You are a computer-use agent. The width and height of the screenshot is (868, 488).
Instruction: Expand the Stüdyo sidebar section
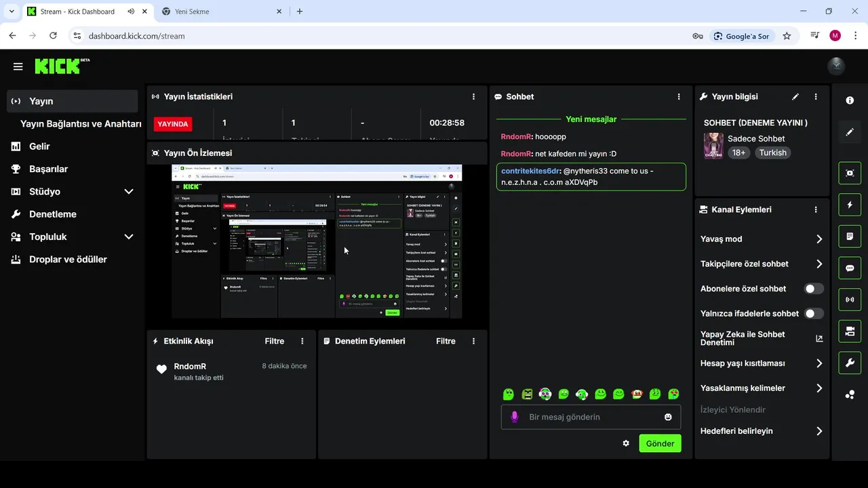tap(129, 192)
